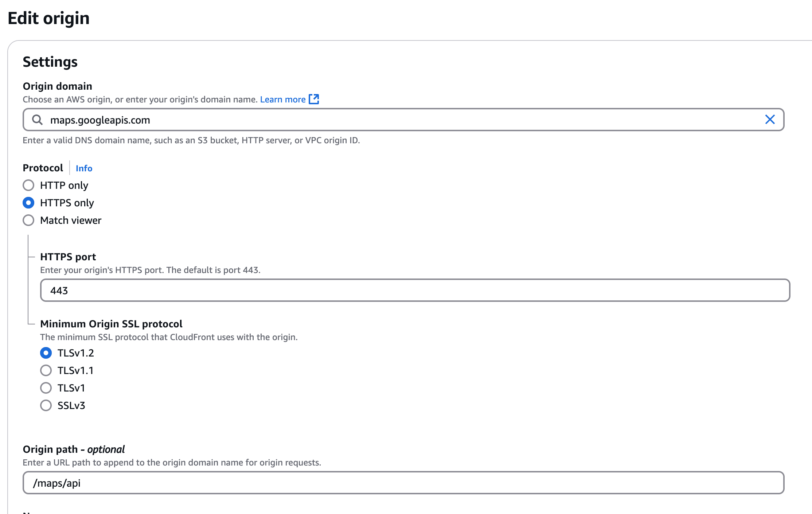Click the Origin domain text field
Screen dimensions: 812x514
coord(401,120)
